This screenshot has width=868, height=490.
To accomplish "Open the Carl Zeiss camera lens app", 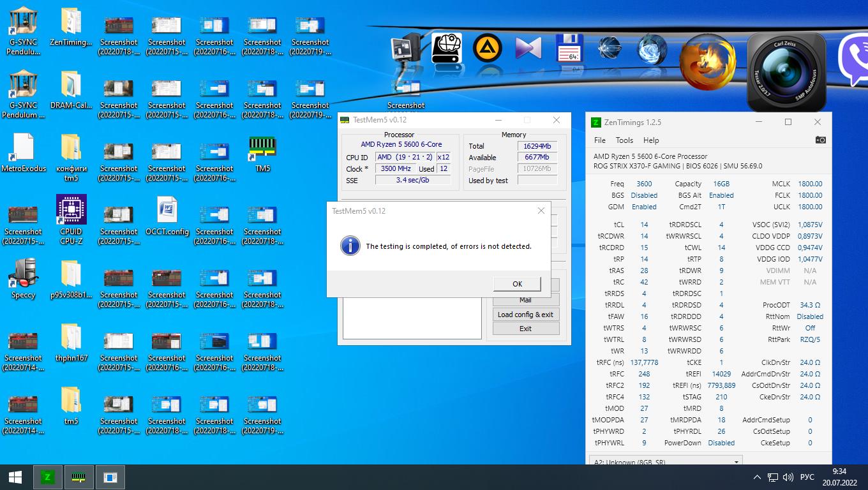I will coord(786,71).
